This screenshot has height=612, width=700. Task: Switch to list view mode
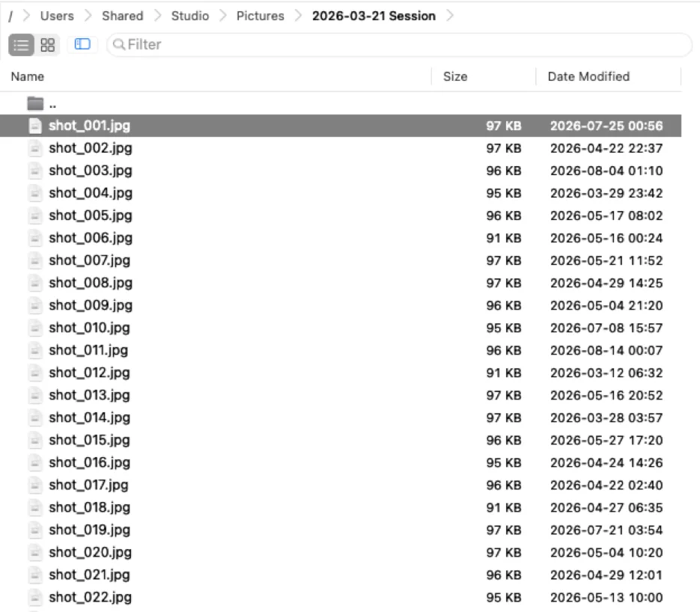coord(21,45)
